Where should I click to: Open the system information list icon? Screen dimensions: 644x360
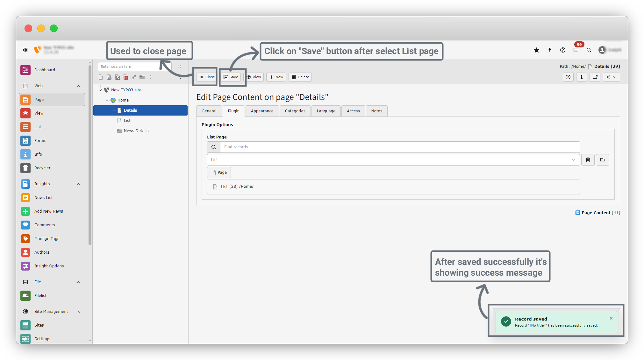[x=576, y=50]
